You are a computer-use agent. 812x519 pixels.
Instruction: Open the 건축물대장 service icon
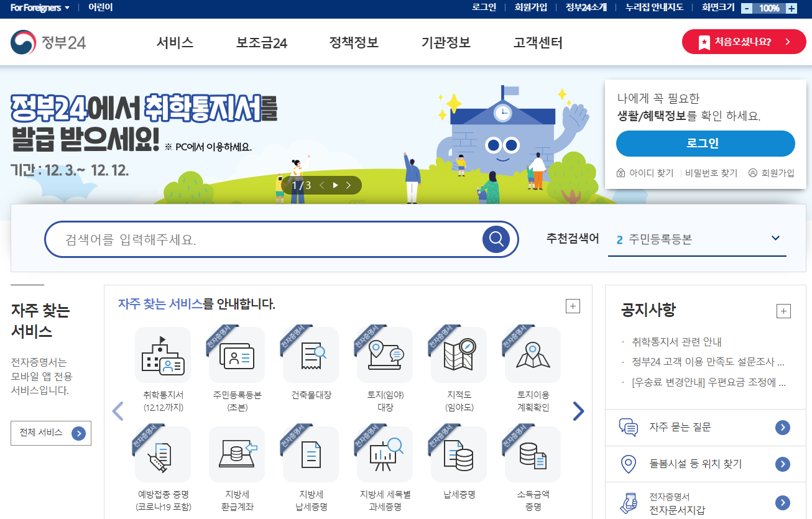click(311, 355)
